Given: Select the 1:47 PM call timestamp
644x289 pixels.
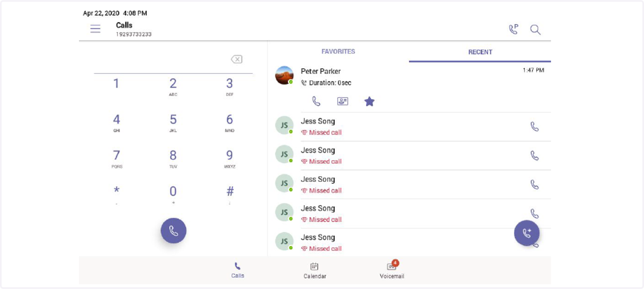Looking at the screenshot, I should (533, 70).
